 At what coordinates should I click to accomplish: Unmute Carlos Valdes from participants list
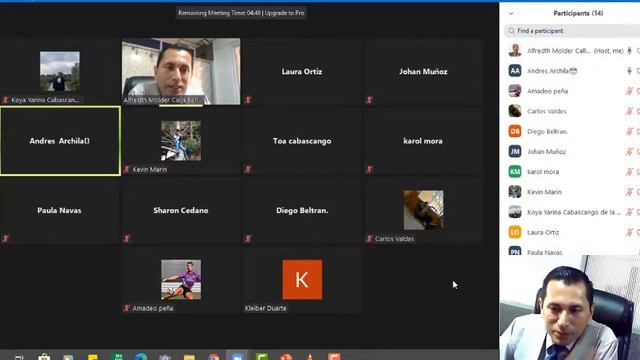(629, 111)
